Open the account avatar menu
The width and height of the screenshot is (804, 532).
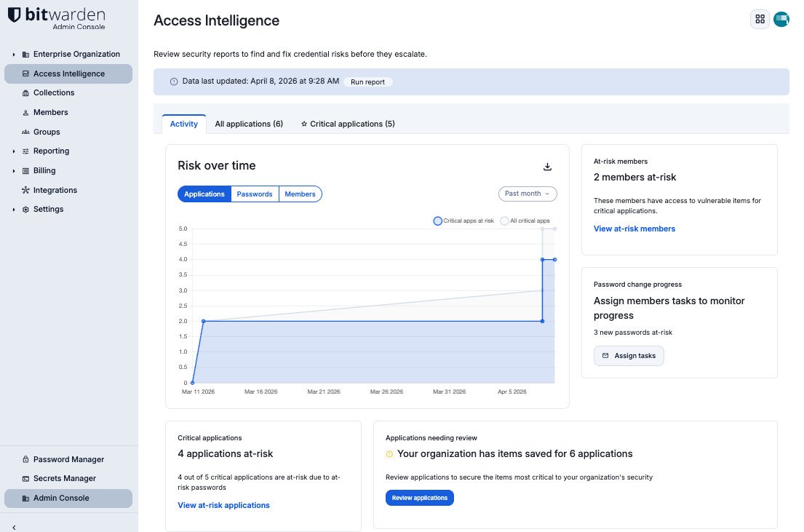[x=781, y=19]
